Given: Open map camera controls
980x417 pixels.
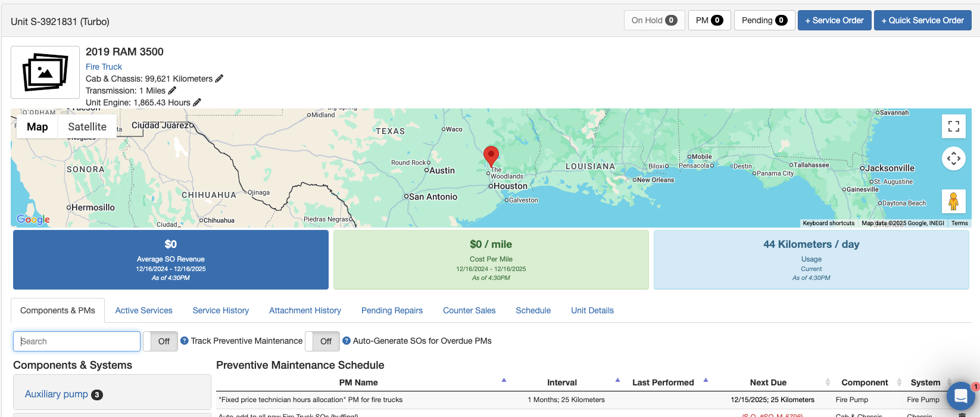Looking at the screenshot, I should 954,158.
